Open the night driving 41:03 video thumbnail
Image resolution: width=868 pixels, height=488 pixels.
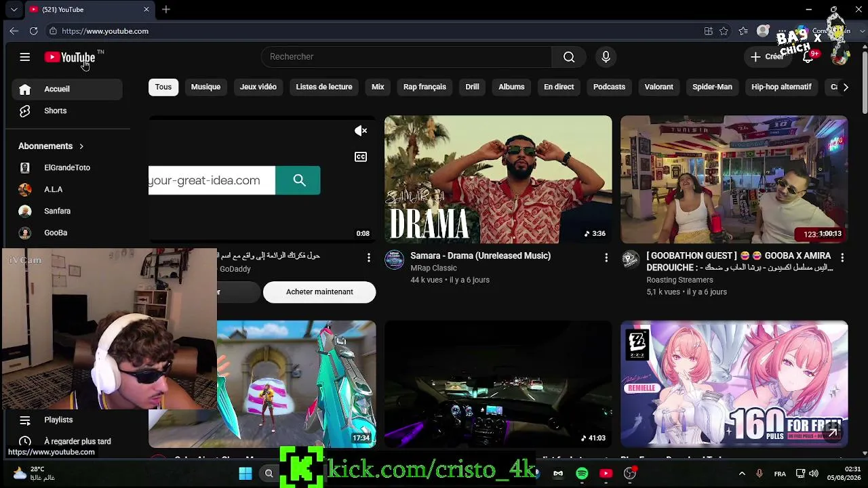(x=498, y=384)
